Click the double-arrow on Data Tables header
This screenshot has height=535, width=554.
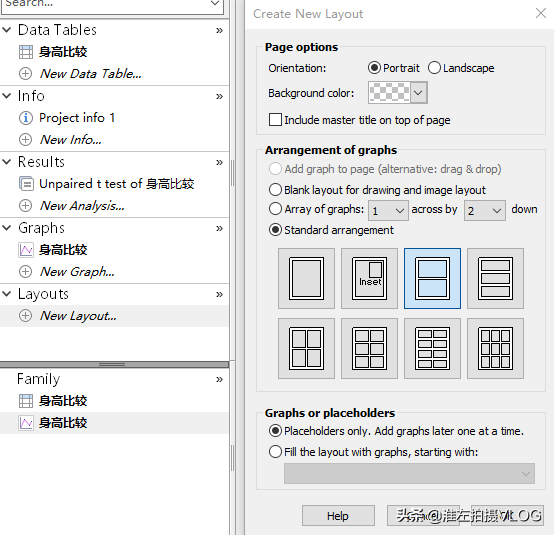pos(219,30)
